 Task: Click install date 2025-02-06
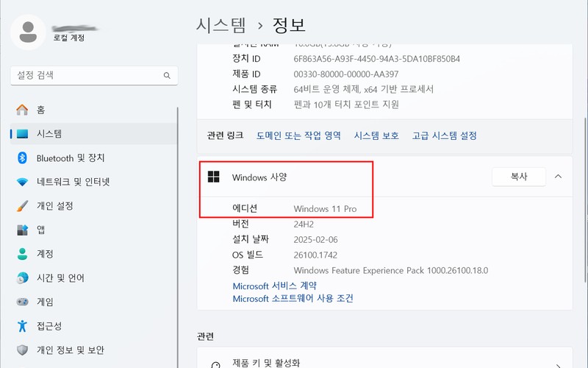[315, 240]
